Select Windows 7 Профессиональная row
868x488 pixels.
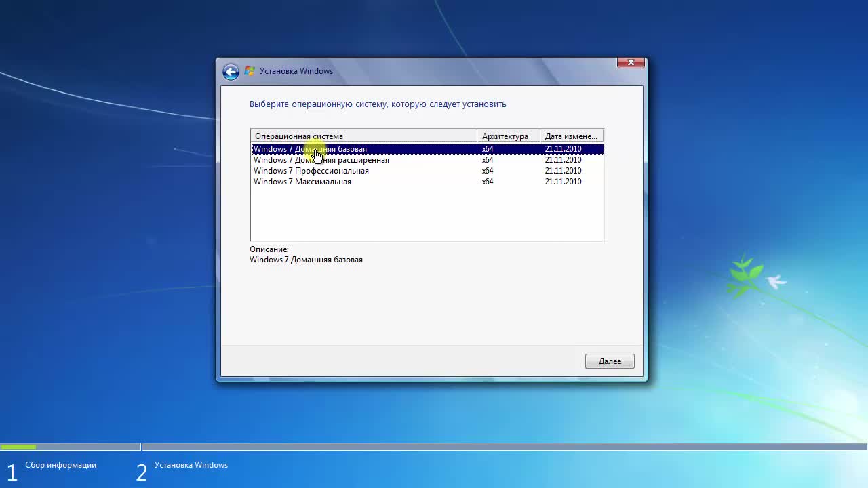[427, 171]
